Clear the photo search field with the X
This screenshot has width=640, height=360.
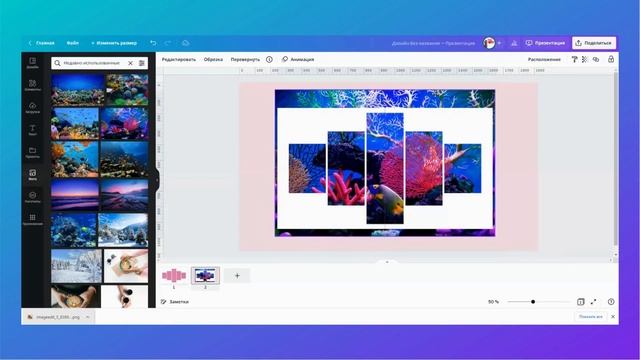(130, 63)
